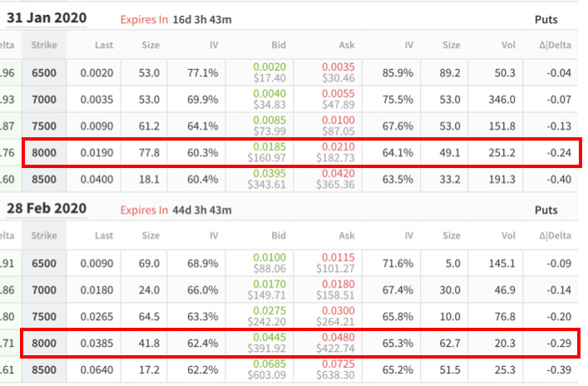Select strike 7500 in the 28 Feb 2020 table
Image resolution: width=588 pixels, height=386 pixels.
pos(44,317)
